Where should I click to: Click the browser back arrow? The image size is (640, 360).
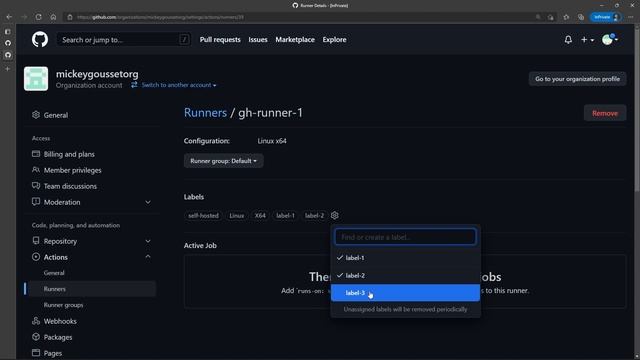[x=9, y=17]
